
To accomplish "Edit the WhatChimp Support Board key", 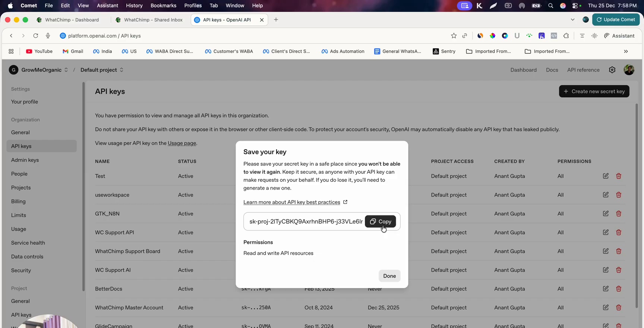I will (606, 251).
